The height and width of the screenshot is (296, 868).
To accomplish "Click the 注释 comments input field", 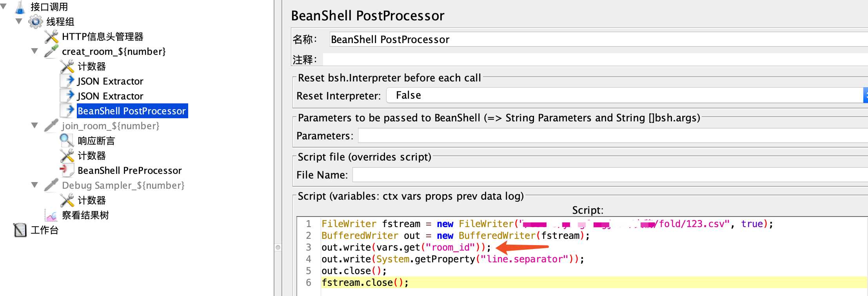I will pyautogui.click(x=595, y=60).
